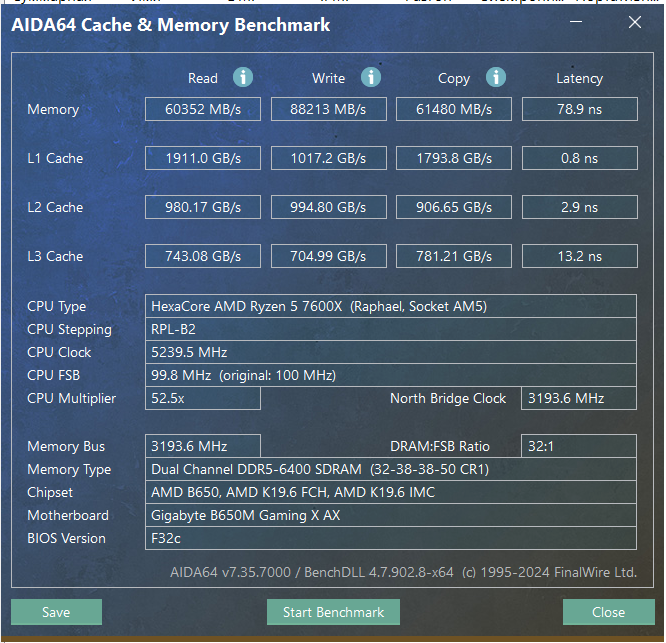Image resolution: width=666 pixels, height=643 pixels.
Task: Click CPU Multiplier field 52.5x
Action: [203, 398]
